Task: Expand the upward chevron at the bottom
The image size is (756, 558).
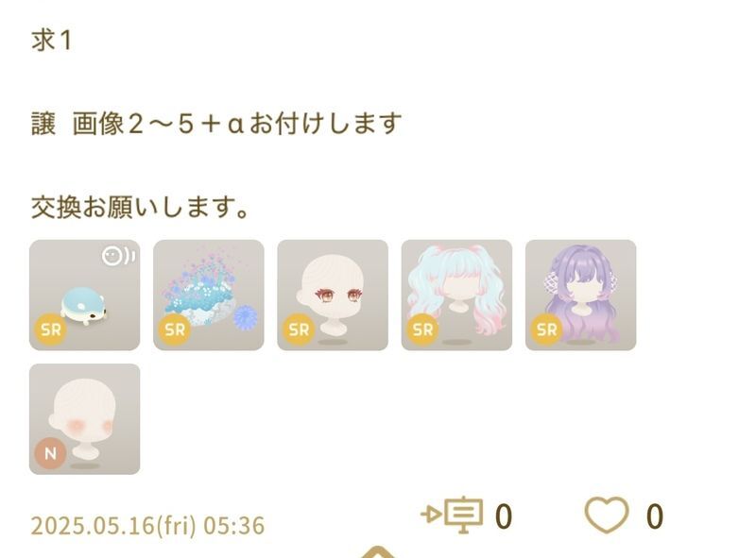Action: point(378,552)
